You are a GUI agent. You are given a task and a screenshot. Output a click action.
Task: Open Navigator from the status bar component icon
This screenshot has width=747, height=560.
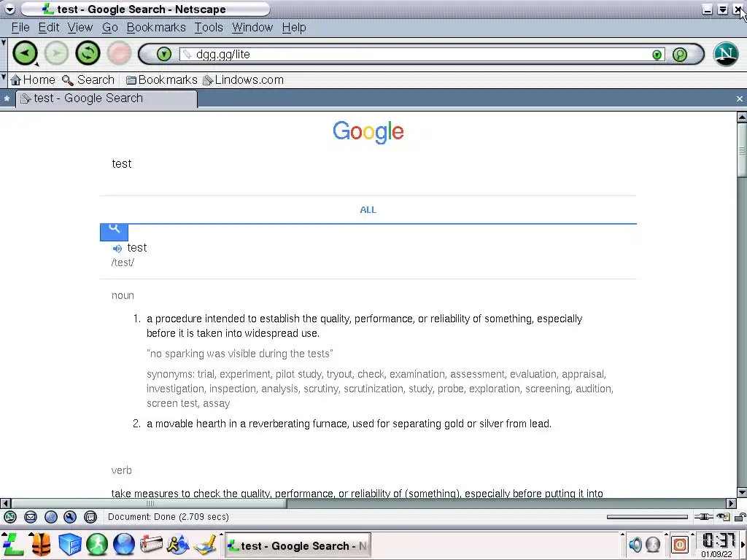tap(10, 517)
